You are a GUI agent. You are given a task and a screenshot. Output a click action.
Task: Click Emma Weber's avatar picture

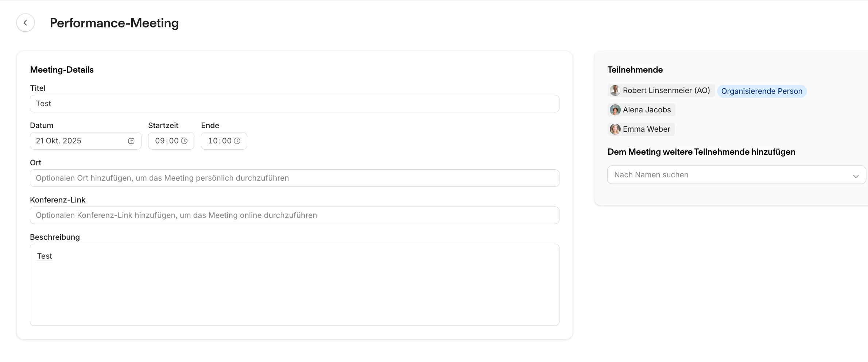(x=615, y=129)
